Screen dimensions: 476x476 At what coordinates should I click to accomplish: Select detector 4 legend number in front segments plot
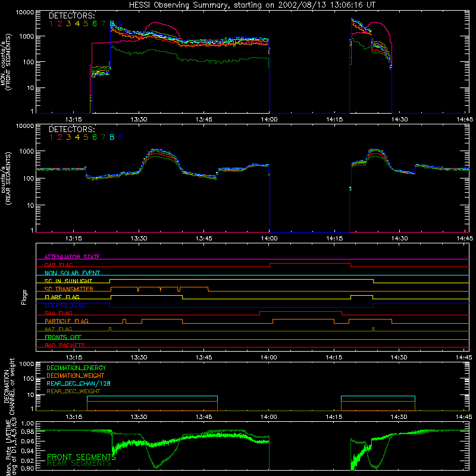(77, 24)
